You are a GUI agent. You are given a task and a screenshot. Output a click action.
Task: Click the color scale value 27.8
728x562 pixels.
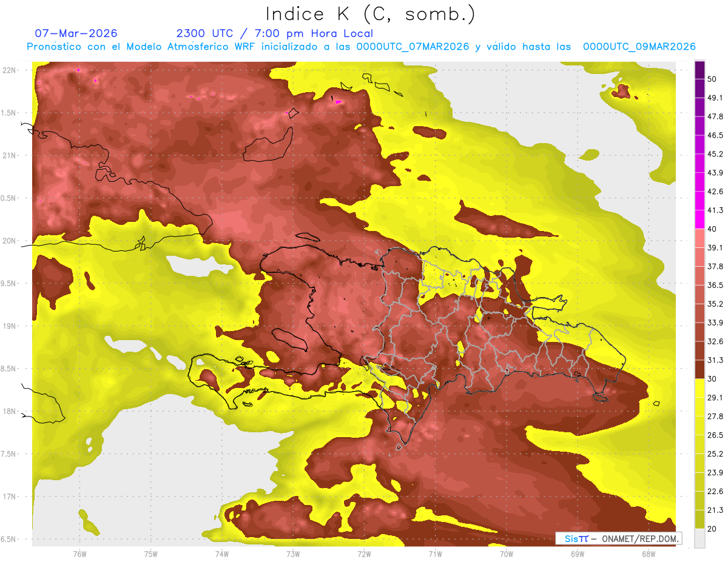(715, 416)
